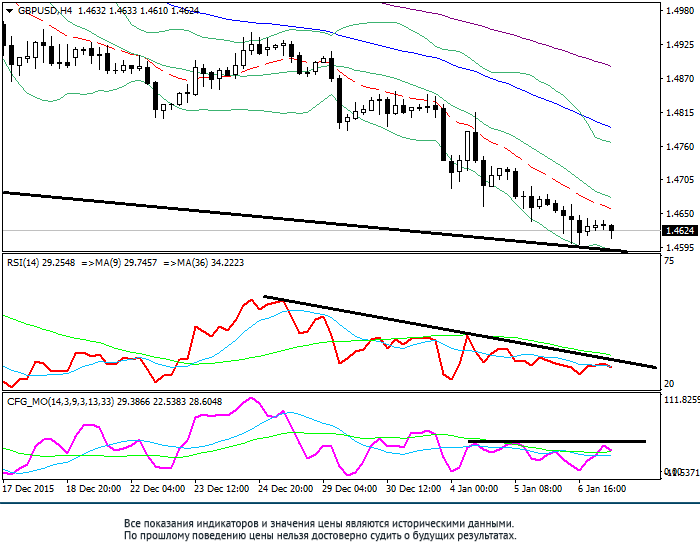
Task: Click the =>MA(36) 34.2223 label
Action: tap(204, 263)
